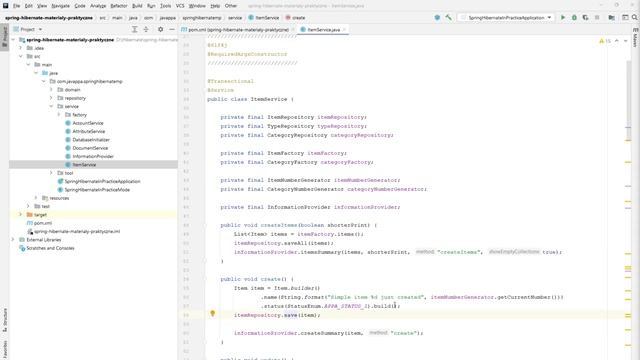The width and height of the screenshot is (640, 360).
Task: Click service in navigation breadcrumb
Action: click(235, 18)
